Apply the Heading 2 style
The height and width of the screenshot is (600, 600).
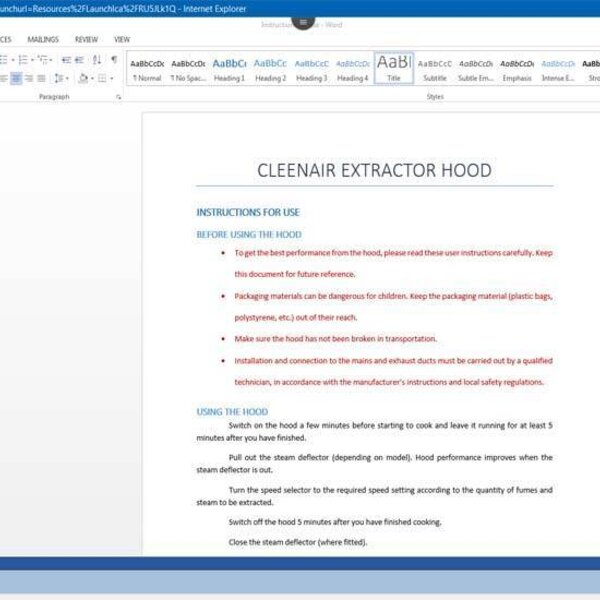tap(270, 69)
